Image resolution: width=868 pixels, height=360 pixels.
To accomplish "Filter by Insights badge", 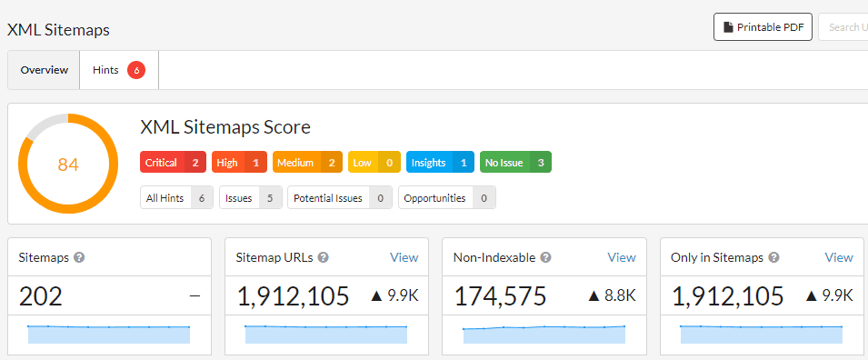I will (440, 163).
